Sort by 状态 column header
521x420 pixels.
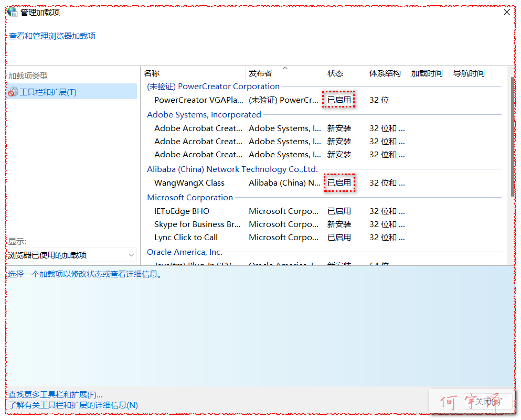click(345, 73)
